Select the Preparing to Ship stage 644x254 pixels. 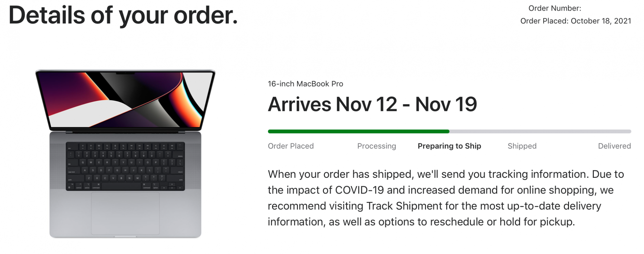click(x=450, y=146)
